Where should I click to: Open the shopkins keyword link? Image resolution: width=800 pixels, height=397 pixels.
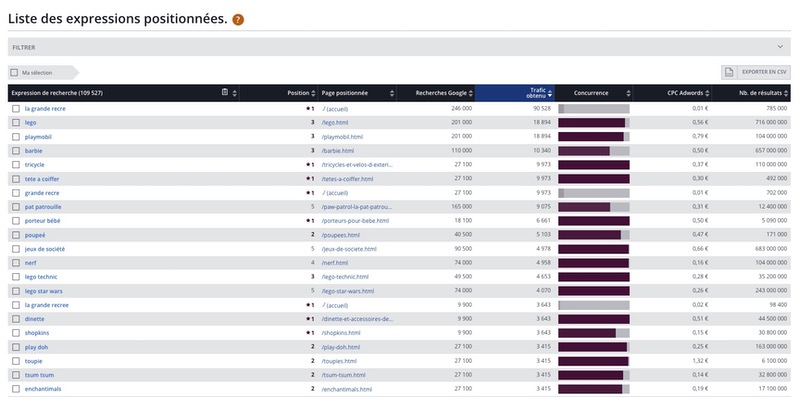pos(37,333)
